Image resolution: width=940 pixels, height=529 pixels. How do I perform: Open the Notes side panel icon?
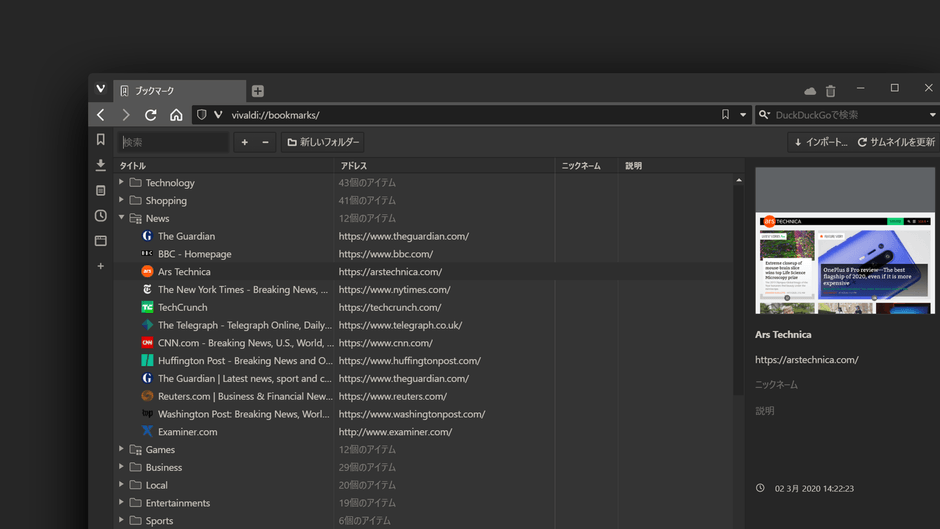(100, 190)
